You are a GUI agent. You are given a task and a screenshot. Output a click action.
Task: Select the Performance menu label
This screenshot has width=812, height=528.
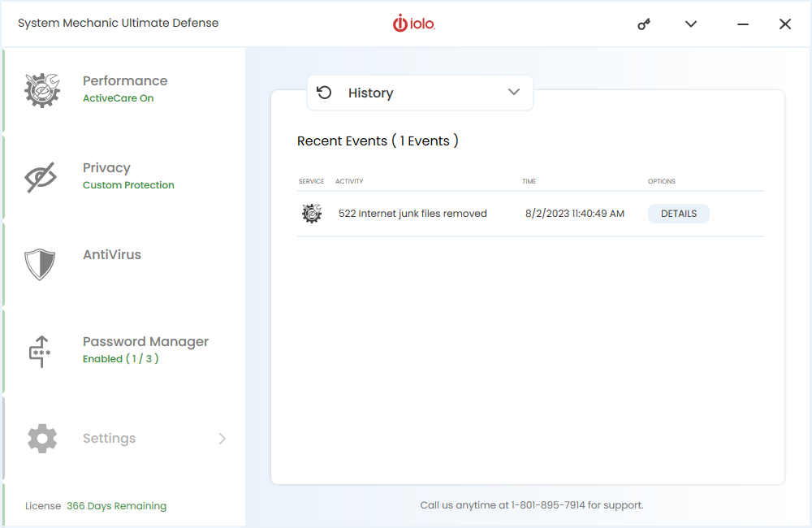125,81
